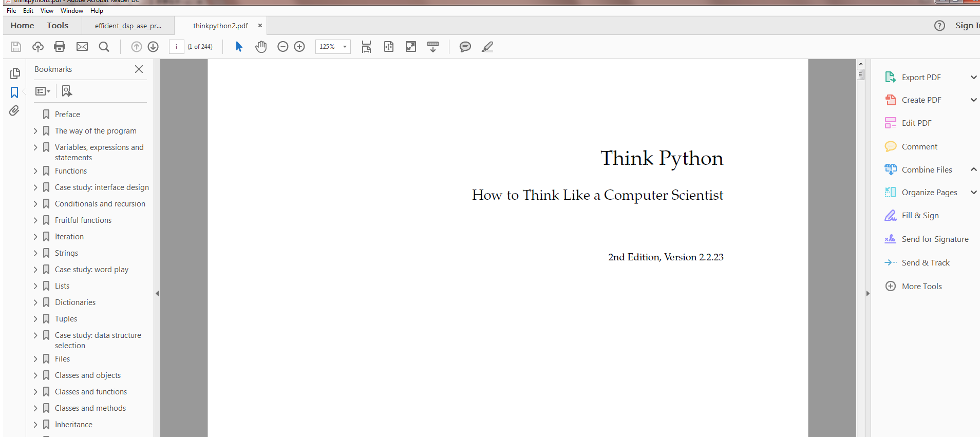This screenshot has width=980, height=437.
Task: Expand 'The way of the program' bookmark
Action: [x=35, y=131]
